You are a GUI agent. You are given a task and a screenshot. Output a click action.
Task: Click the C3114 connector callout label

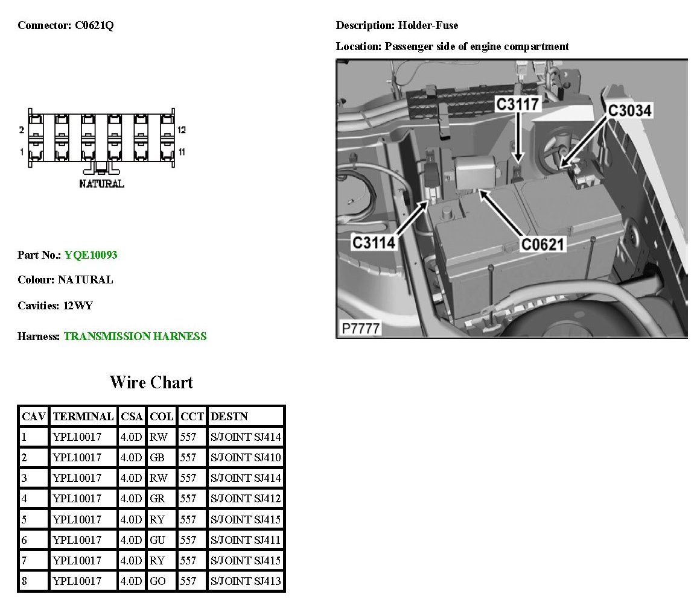coord(374,242)
